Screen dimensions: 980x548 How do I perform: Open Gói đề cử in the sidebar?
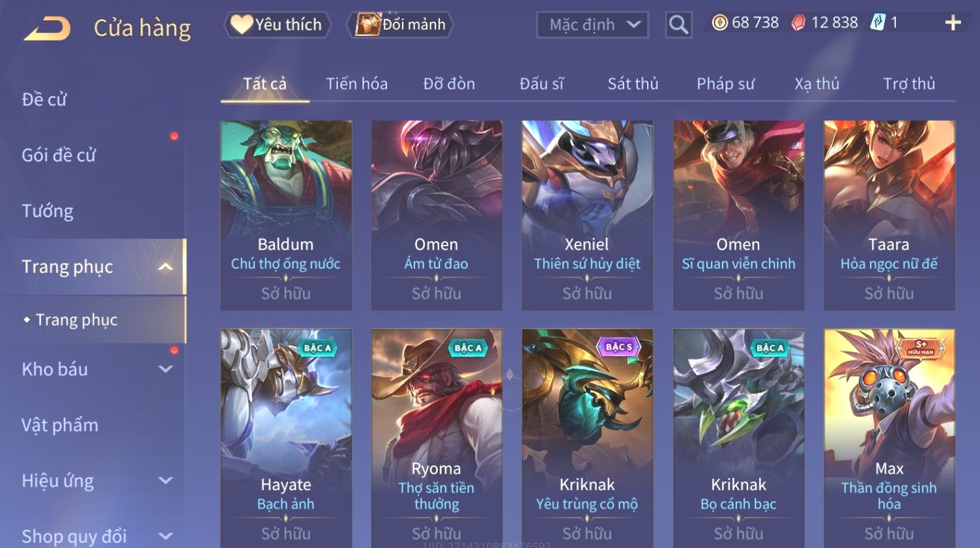click(x=59, y=155)
